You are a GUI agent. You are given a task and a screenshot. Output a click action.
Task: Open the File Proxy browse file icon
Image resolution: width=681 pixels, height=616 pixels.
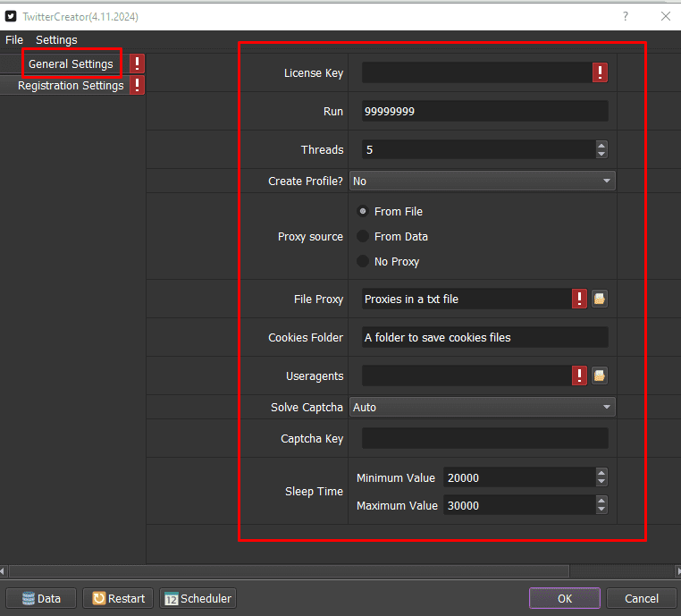tap(600, 299)
